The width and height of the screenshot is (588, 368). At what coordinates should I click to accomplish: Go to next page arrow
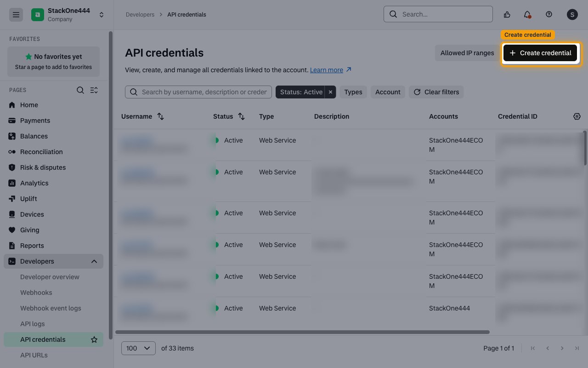(x=562, y=348)
